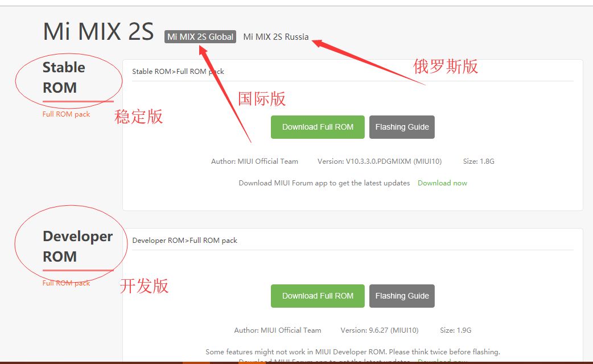
Task: Open Full ROM pack under Stable ROM
Action: point(65,114)
